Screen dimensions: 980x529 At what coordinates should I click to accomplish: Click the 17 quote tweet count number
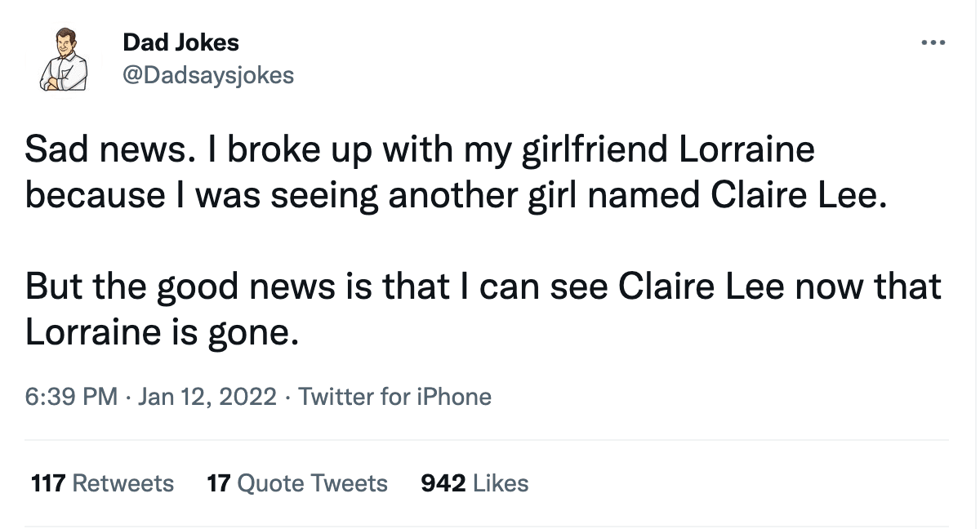click(219, 483)
